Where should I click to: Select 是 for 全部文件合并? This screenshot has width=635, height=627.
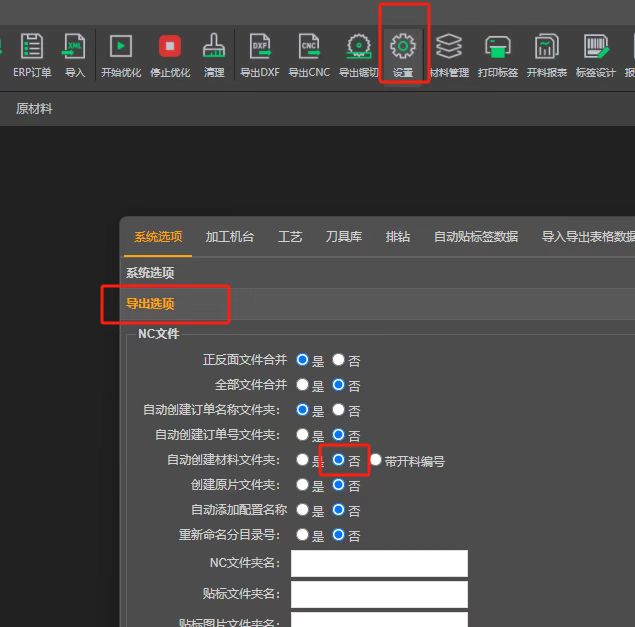pos(303,385)
